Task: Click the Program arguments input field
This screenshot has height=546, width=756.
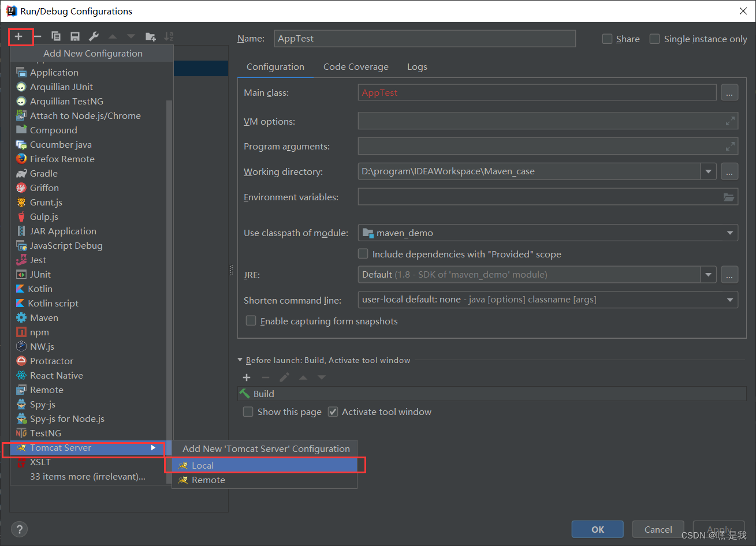Action: (x=548, y=146)
